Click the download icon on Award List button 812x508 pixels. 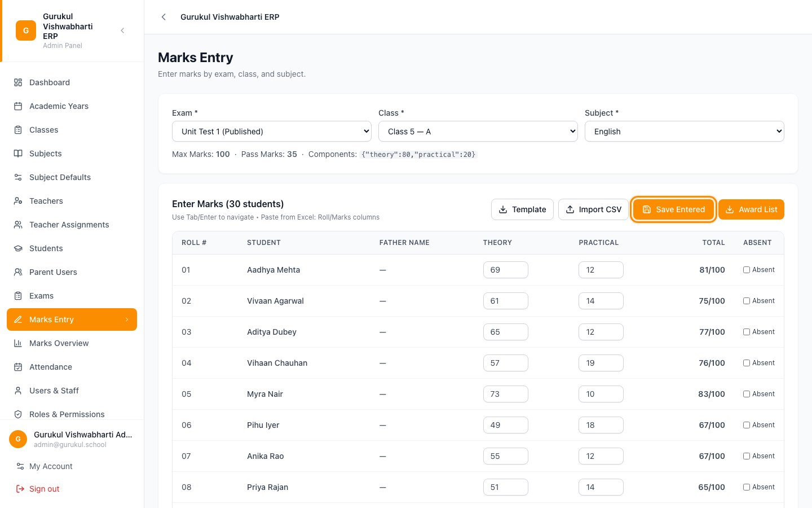pyautogui.click(x=730, y=209)
